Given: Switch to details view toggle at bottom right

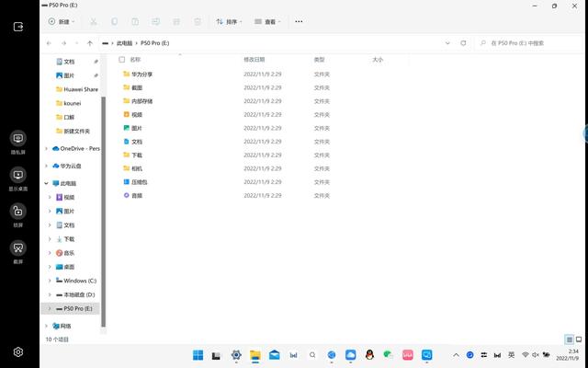Looking at the screenshot, I should pyautogui.click(x=570, y=339).
